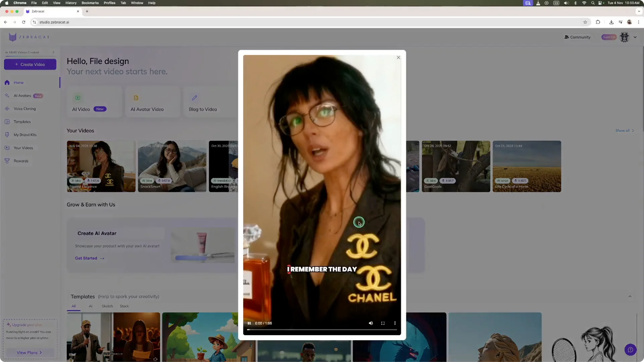
Task: Open My Brand Kits page
Action: 25,135
